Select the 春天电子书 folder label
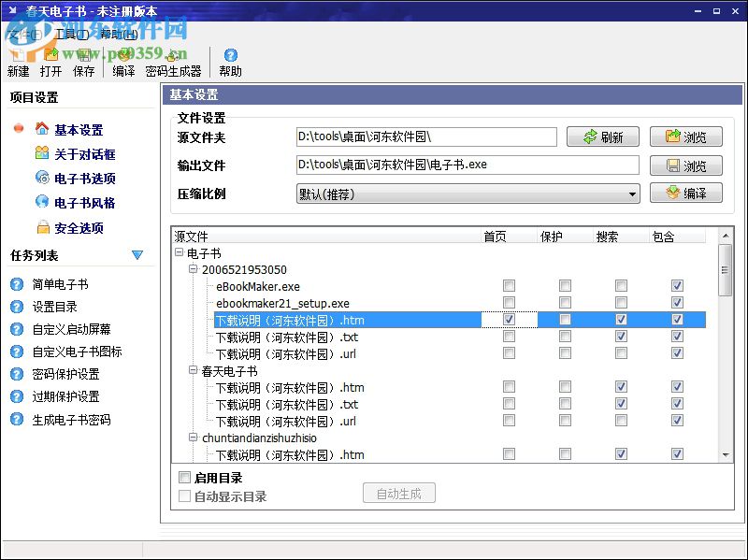Screen dimensions: 748x560 point(229,371)
